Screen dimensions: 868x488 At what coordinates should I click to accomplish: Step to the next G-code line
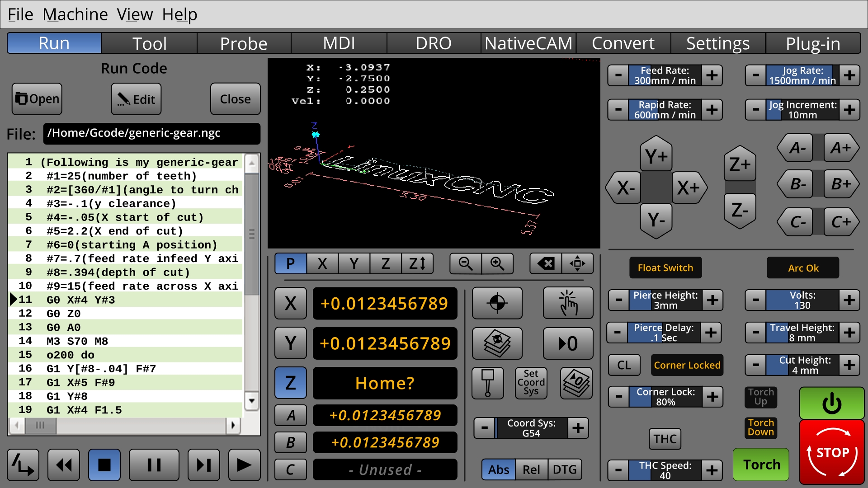coord(204,465)
